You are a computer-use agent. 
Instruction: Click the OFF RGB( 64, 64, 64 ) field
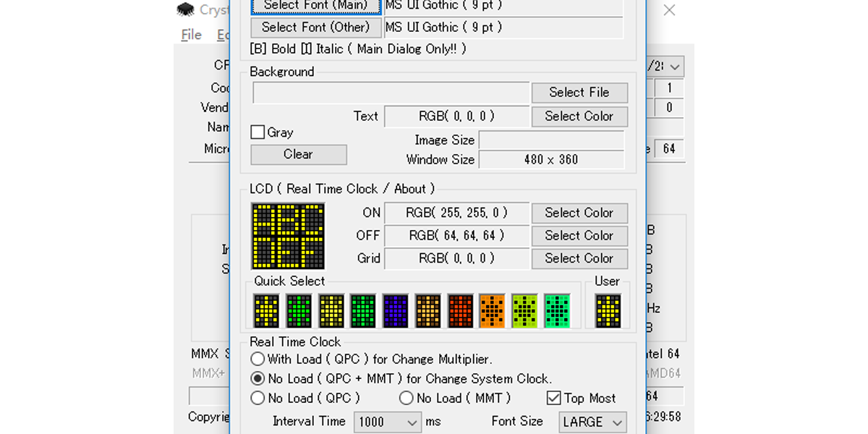(x=456, y=236)
